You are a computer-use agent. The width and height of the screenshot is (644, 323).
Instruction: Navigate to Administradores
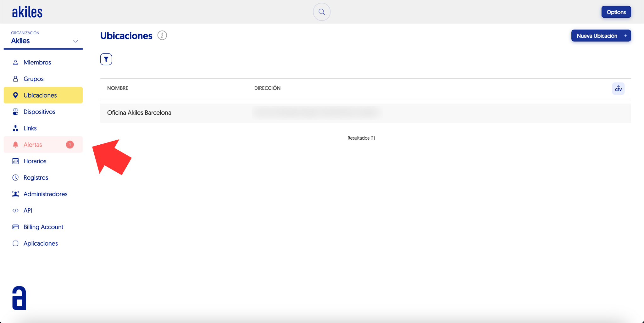tap(45, 194)
